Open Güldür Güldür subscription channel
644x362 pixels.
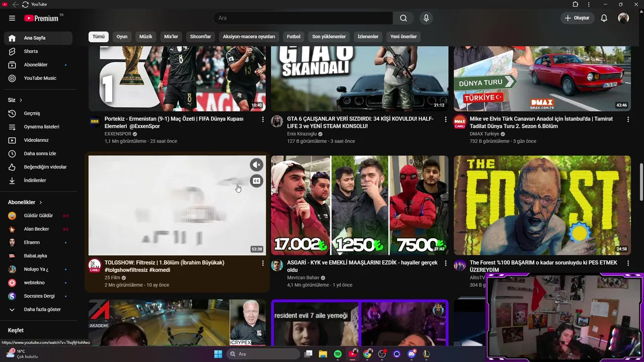click(38, 216)
